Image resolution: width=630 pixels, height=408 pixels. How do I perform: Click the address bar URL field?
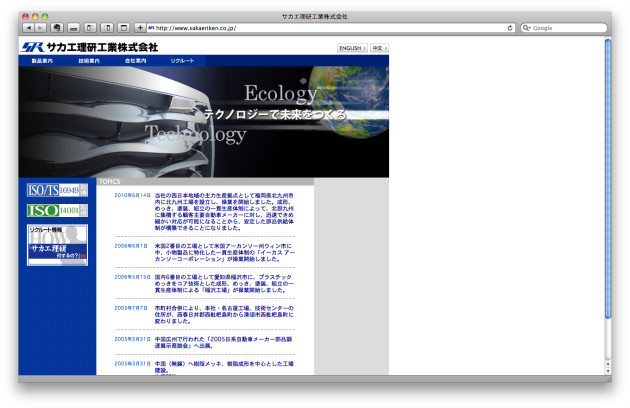coord(330,28)
